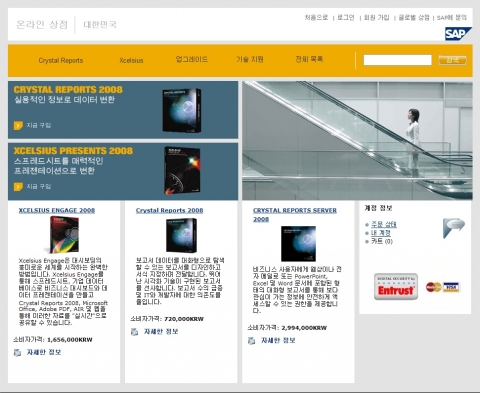Viewport: 480px width, 393px height.
Task: Click the Crystal Reports Server 2008 product box image
Action: [x=298, y=244]
